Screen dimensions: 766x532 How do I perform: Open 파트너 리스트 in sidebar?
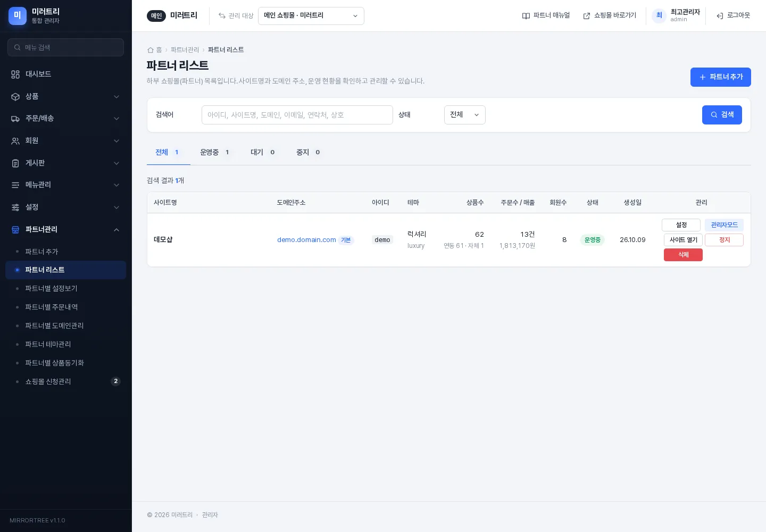(x=65, y=270)
